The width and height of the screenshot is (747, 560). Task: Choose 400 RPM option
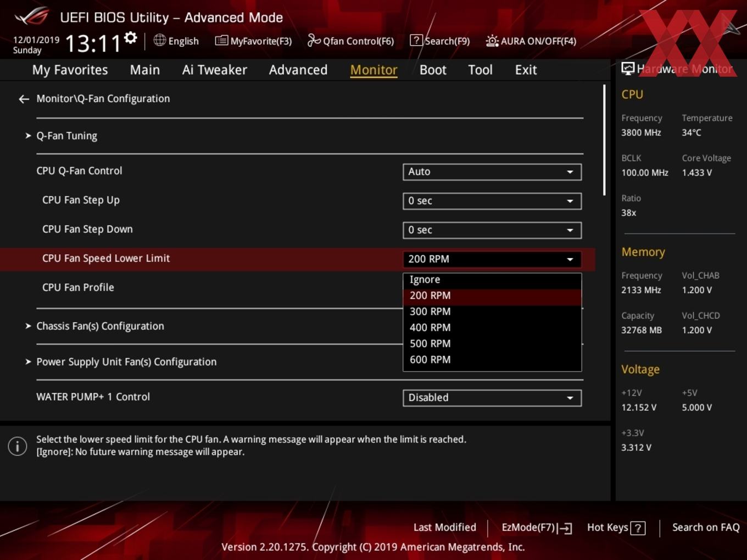tap(492, 327)
